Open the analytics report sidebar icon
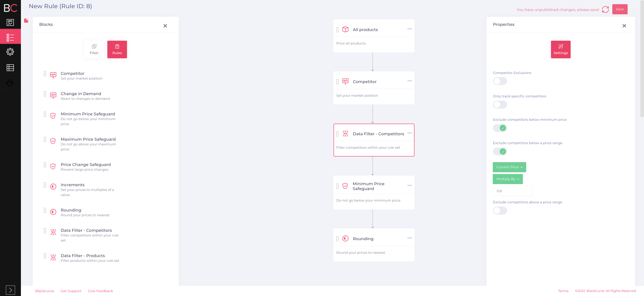 10,23
